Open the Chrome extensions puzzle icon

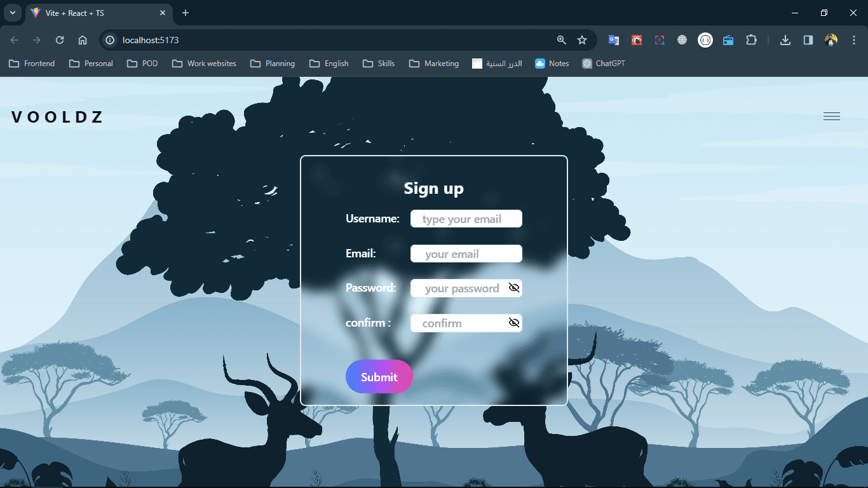click(x=751, y=40)
